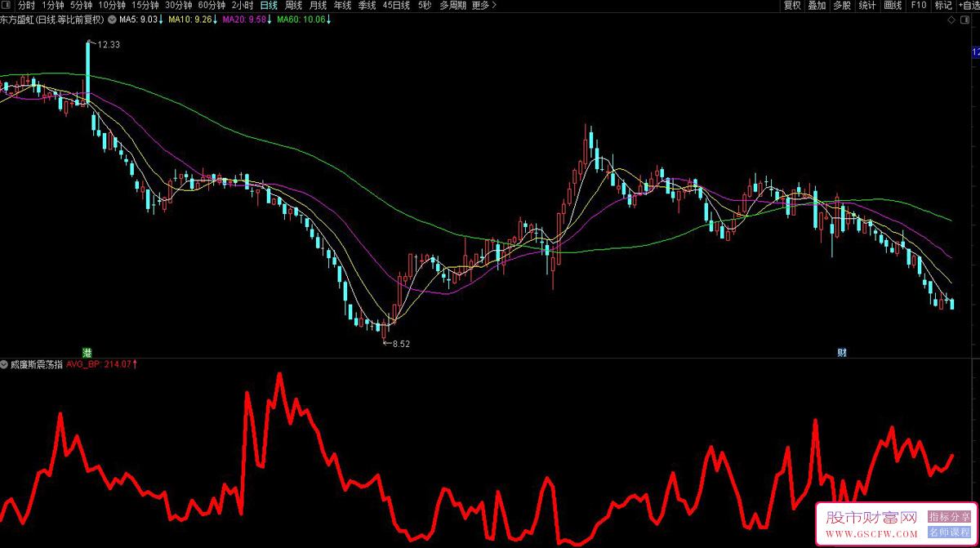Viewport: 980px width, 548px height.
Task: Select the 45日线 period tab
Action: pyautogui.click(x=396, y=5)
